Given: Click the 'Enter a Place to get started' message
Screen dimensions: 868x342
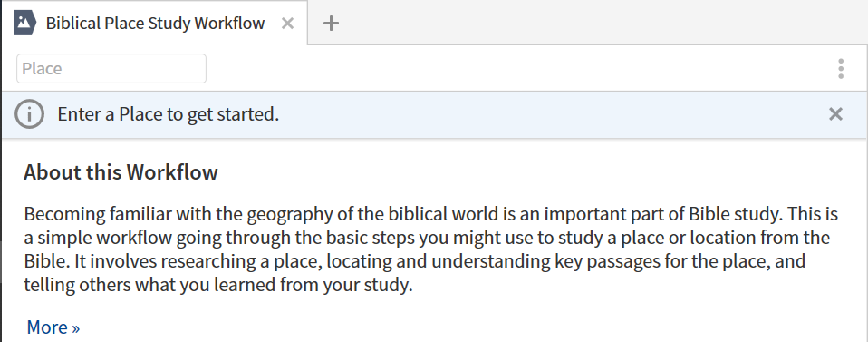Looking at the screenshot, I should click(169, 114).
